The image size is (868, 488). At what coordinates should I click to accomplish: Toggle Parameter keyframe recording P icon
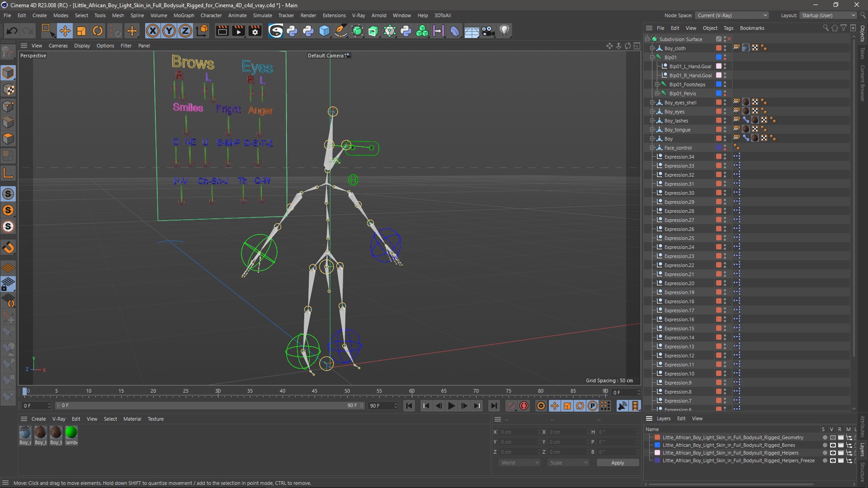point(592,406)
